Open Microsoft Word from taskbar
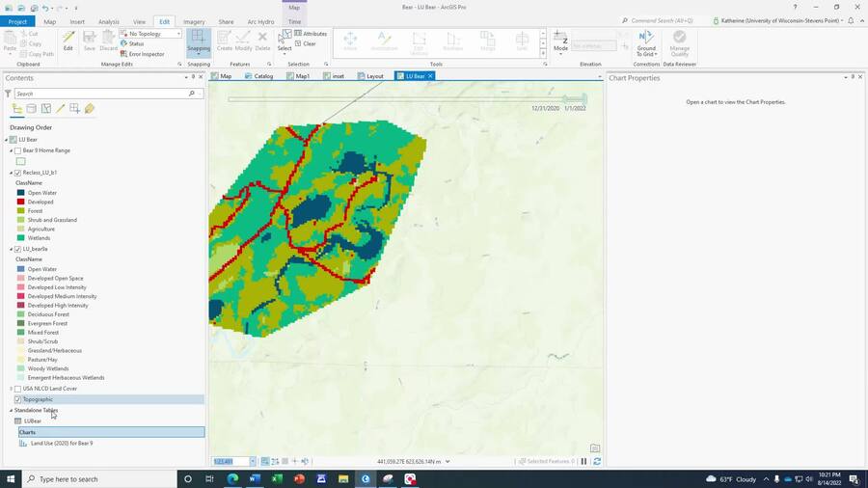 255,478
